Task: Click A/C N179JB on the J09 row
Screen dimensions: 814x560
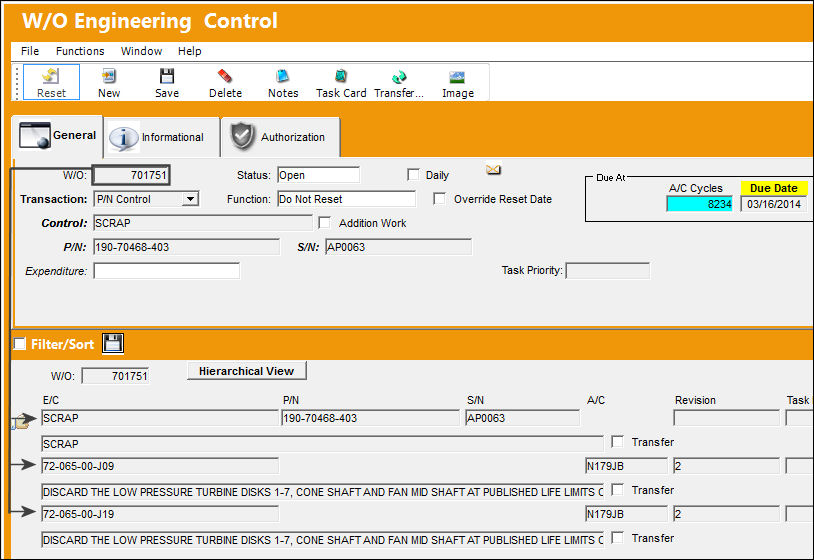Action: 626,466
